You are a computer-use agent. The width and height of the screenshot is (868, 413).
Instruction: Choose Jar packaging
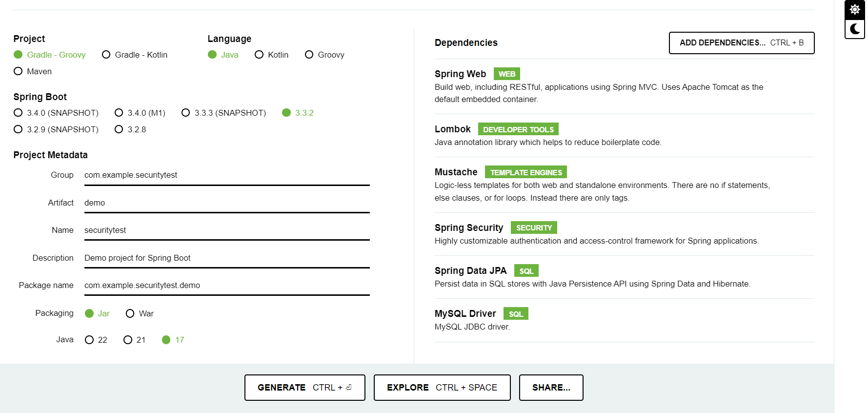[x=98, y=313]
